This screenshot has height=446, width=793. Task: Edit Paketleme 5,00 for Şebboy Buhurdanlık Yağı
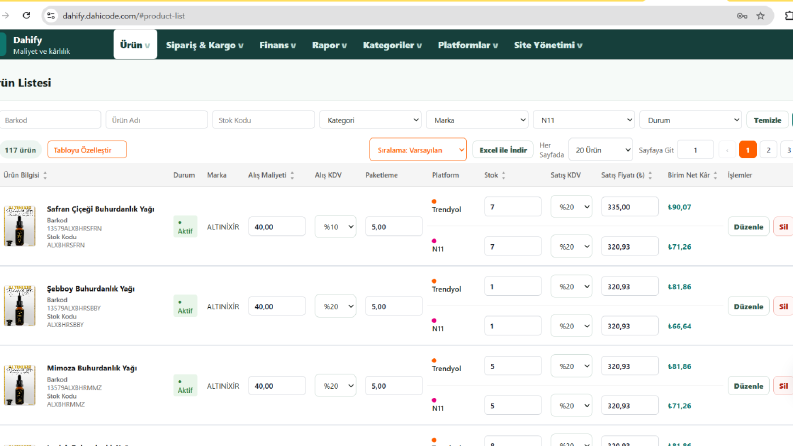393,306
